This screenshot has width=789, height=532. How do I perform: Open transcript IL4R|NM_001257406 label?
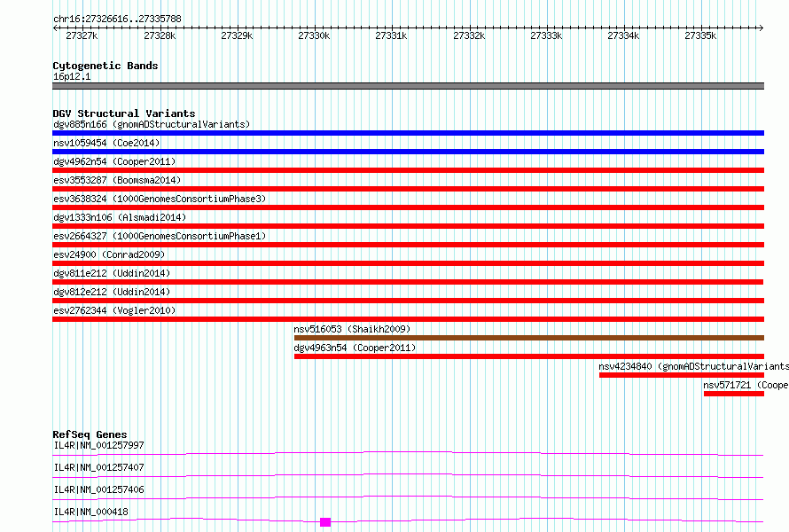[x=98, y=489]
